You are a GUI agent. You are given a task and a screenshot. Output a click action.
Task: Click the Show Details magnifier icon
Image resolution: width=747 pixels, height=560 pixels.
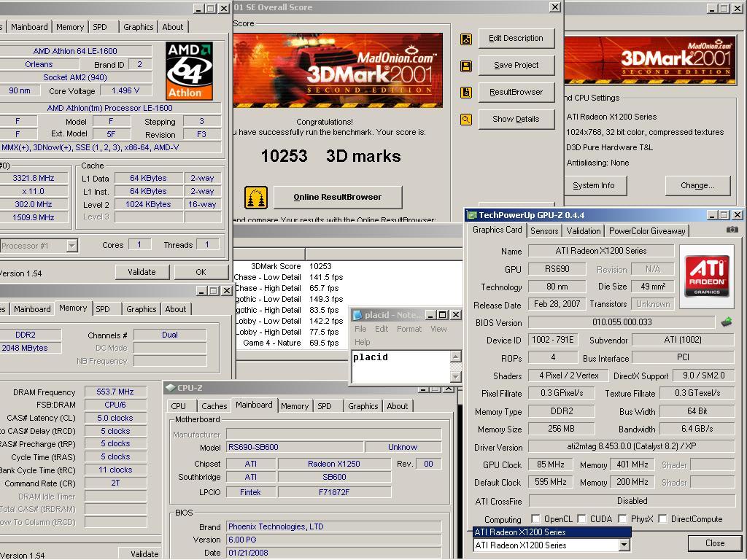coord(466,120)
